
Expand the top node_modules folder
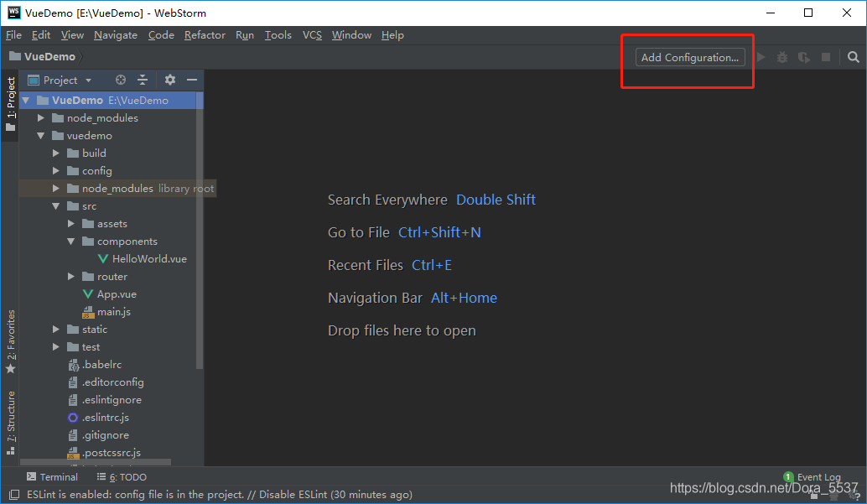click(x=40, y=118)
